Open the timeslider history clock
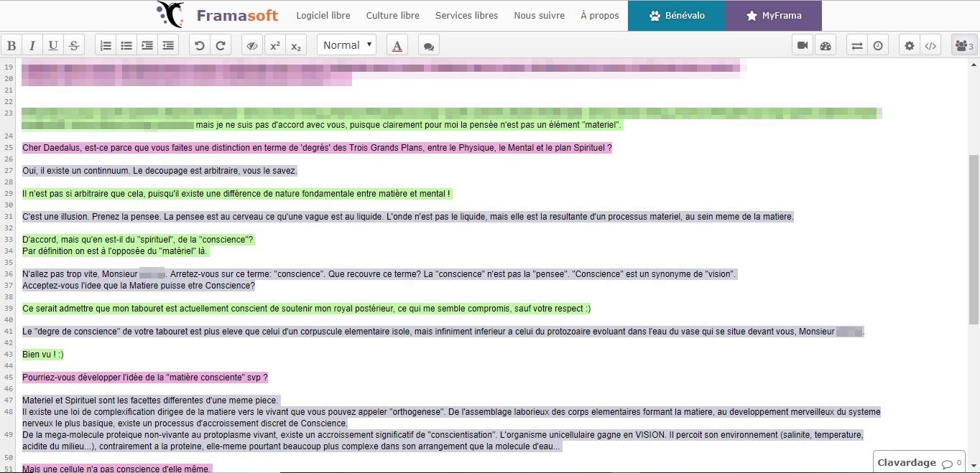Screen dimensions: 980x473 pyautogui.click(x=878, y=46)
